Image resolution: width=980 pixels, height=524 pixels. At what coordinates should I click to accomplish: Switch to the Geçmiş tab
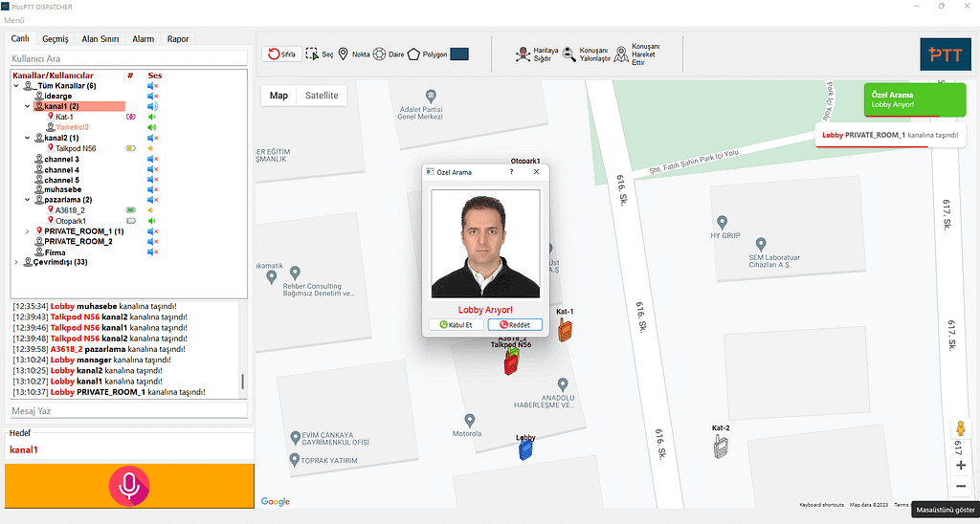[x=56, y=38]
